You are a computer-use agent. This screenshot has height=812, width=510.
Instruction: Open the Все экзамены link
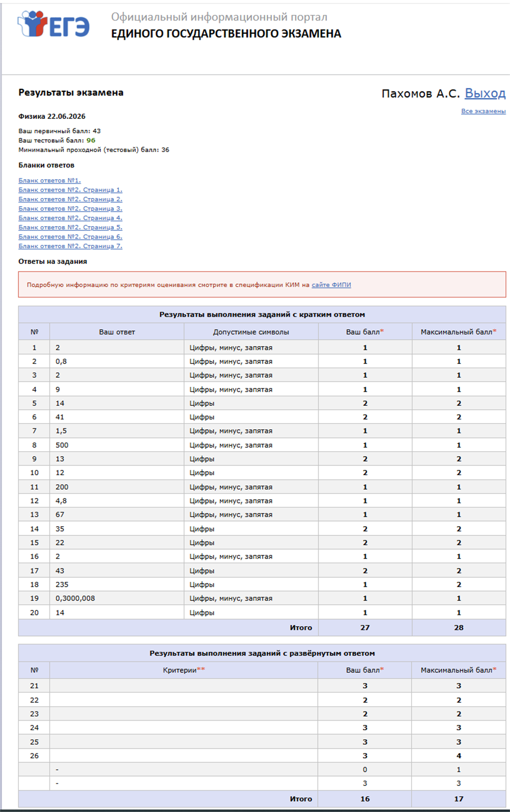483,111
